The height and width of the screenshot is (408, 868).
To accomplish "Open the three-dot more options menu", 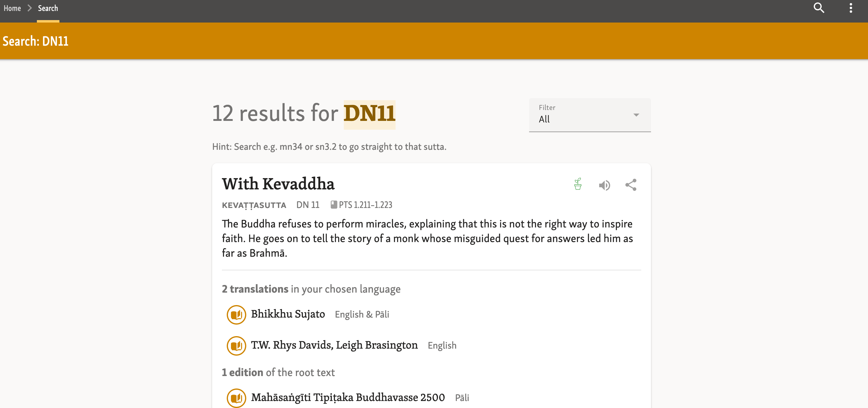I will [851, 8].
